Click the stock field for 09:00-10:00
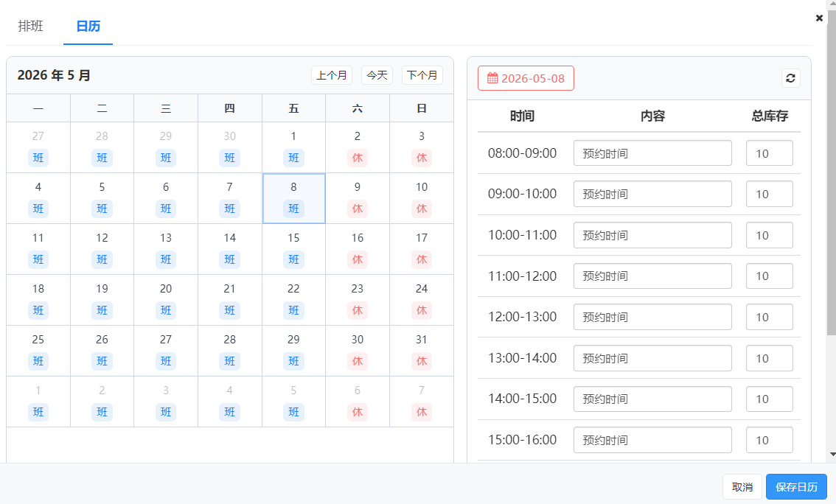 click(770, 194)
